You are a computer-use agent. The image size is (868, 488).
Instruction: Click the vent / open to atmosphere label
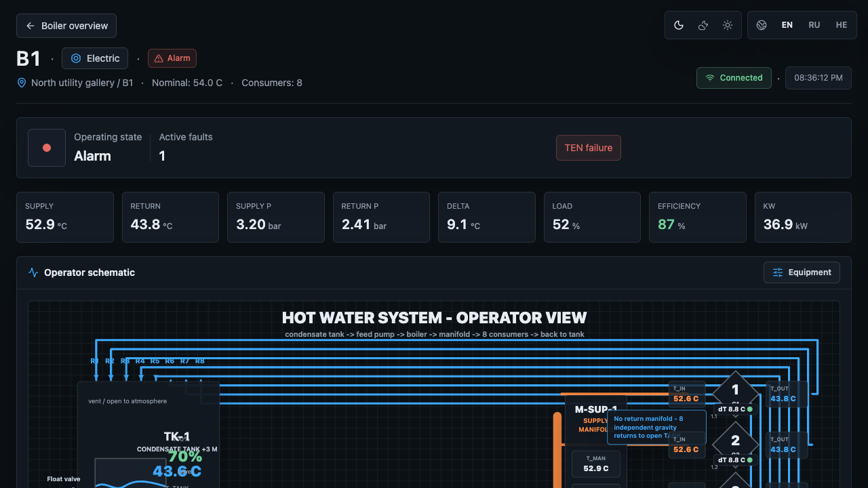click(x=127, y=401)
